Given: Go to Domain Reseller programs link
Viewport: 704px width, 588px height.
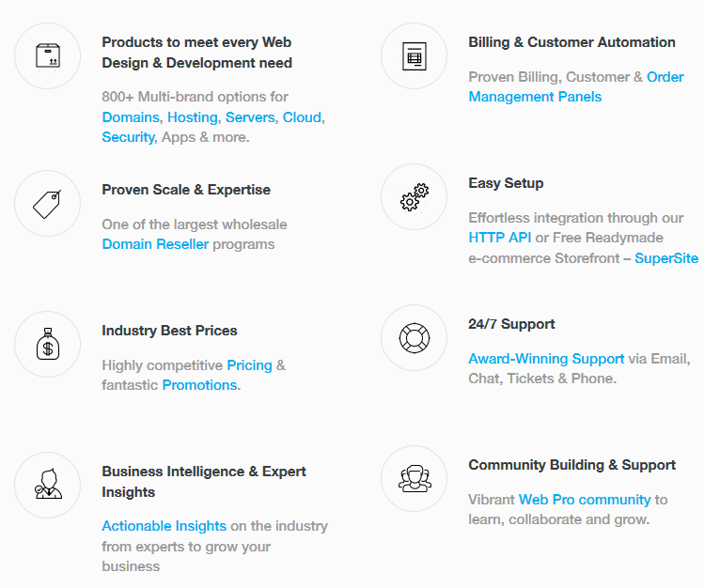Looking at the screenshot, I should tap(155, 244).
